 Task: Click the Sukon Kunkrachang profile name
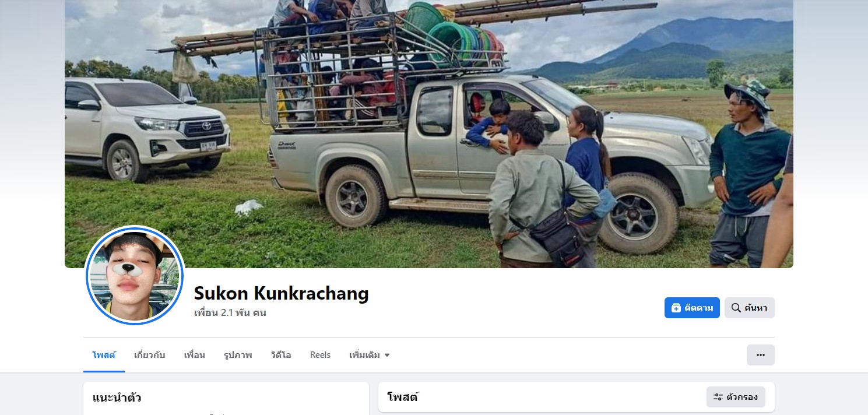[x=282, y=293]
